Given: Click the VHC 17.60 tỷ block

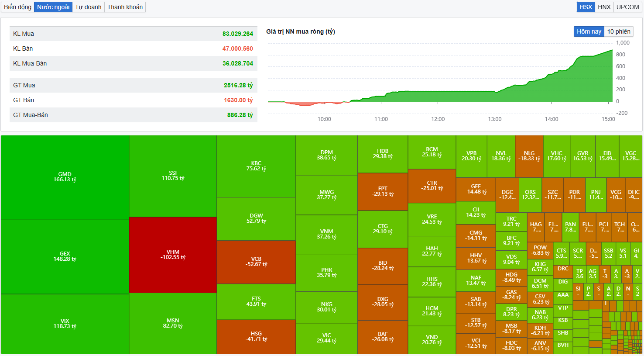Looking at the screenshot, I should click(557, 156).
